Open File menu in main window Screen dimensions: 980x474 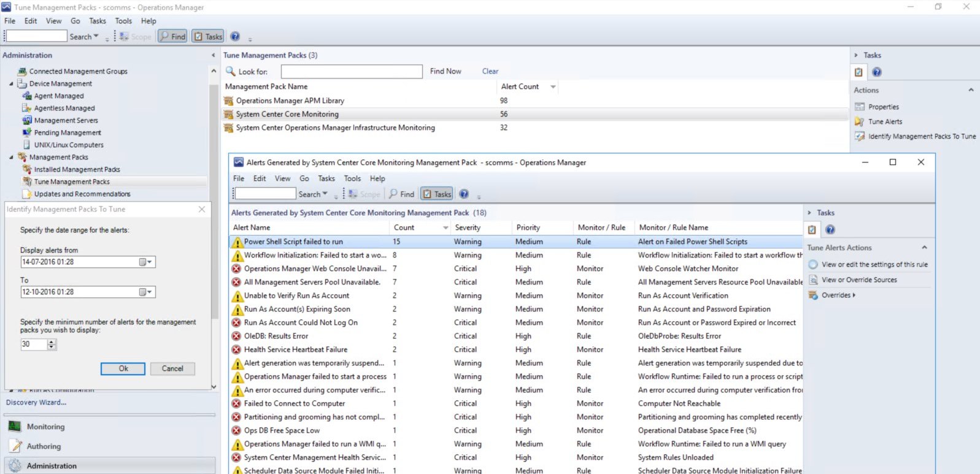[x=10, y=21]
